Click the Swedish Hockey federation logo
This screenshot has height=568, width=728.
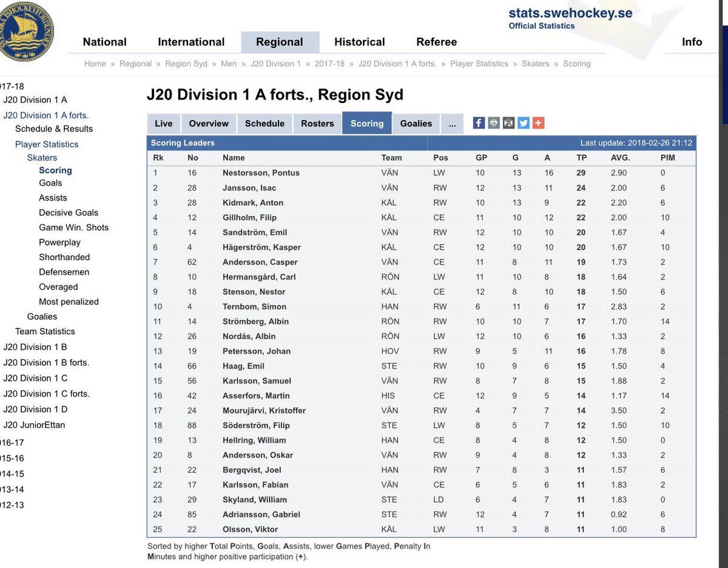(27, 32)
